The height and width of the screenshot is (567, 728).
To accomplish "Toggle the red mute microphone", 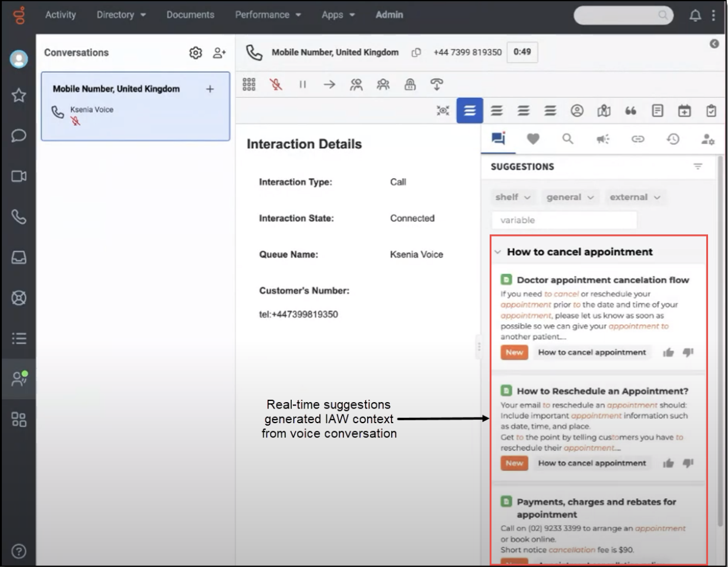I will pos(275,85).
